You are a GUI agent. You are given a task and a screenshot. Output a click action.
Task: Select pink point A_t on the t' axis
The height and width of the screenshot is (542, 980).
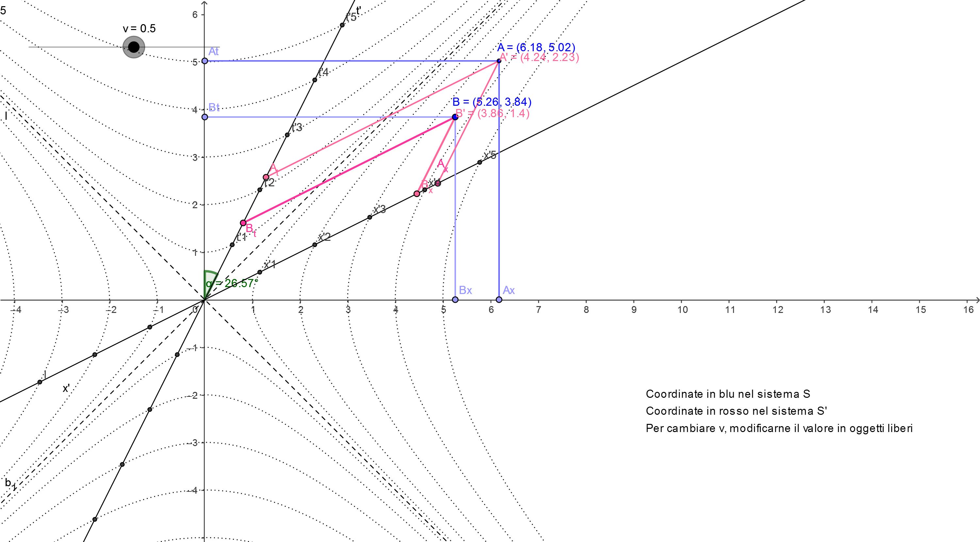tap(266, 177)
